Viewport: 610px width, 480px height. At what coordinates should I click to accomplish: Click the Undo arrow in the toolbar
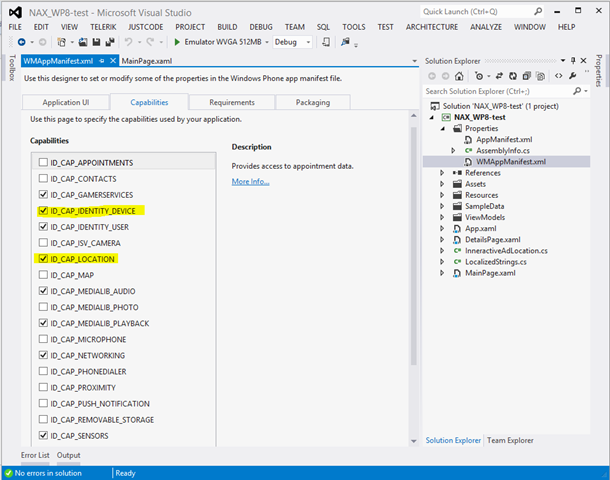tap(127, 42)
